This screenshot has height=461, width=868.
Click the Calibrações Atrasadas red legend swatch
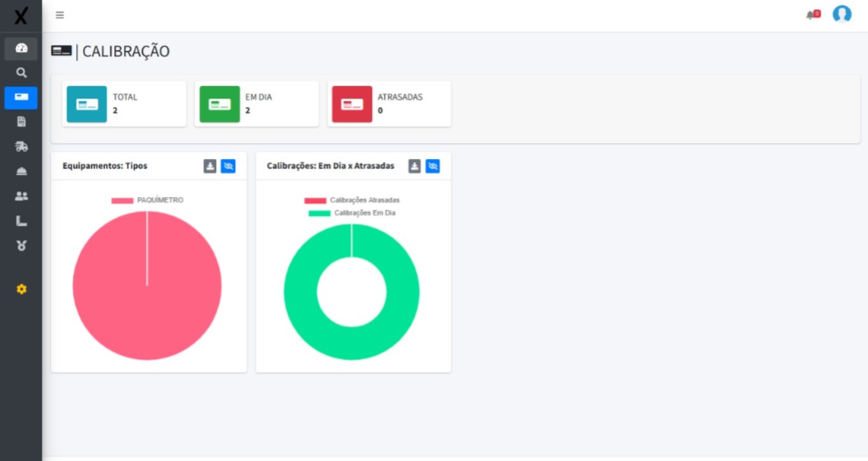click(316, 199)
